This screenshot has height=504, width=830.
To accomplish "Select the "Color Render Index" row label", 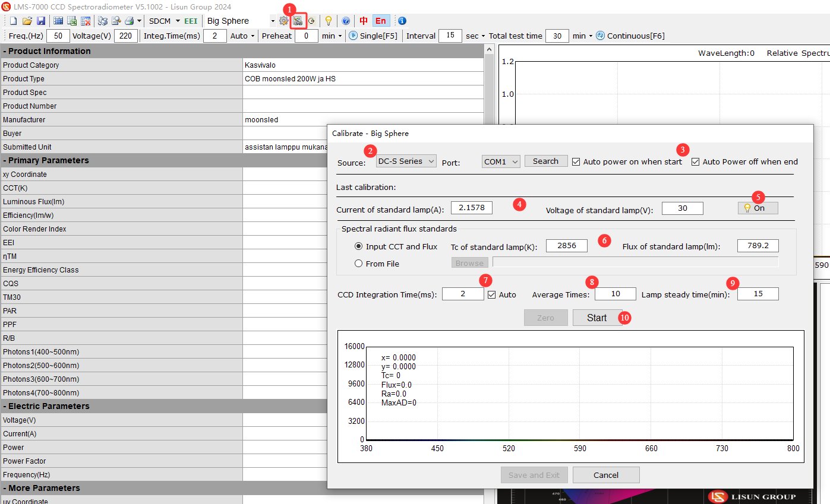I will click(34, 229).
